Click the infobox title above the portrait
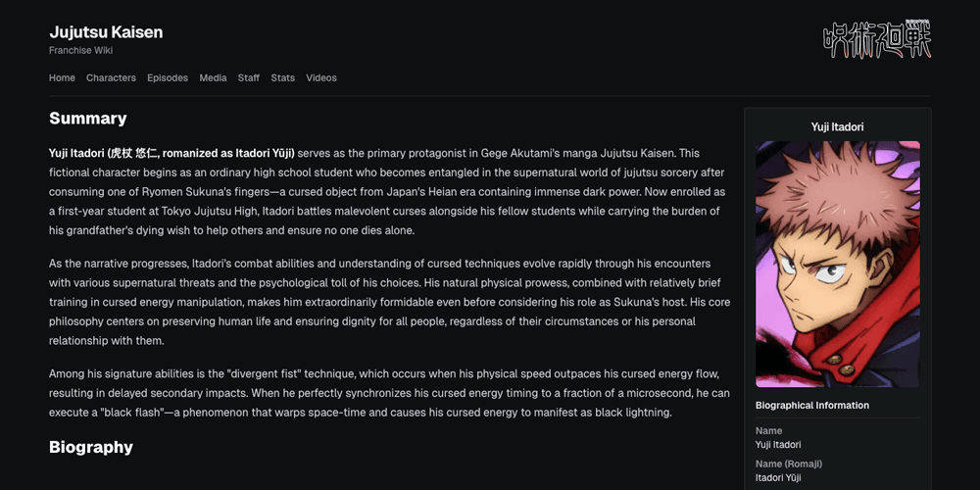The height and width of the screenshot is (490, 980). (837, 126)
